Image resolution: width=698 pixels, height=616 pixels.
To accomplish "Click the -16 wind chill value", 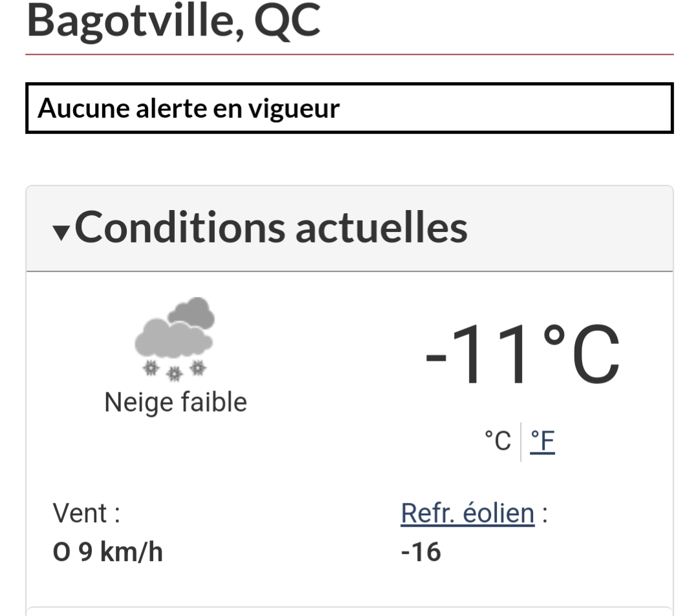I will pos(421,553).
